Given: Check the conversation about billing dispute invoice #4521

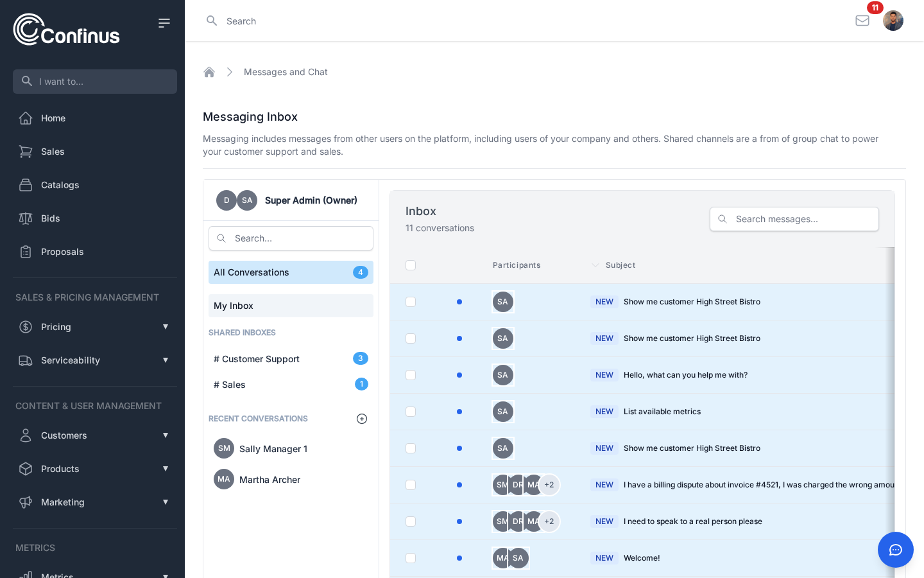Looking at the screenshot, I should 411,485.
